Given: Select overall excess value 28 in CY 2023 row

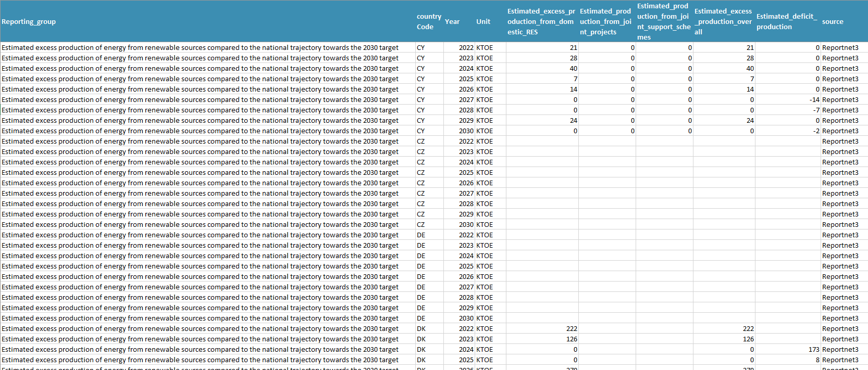Looking at the screenshot, I should point(750,58).
